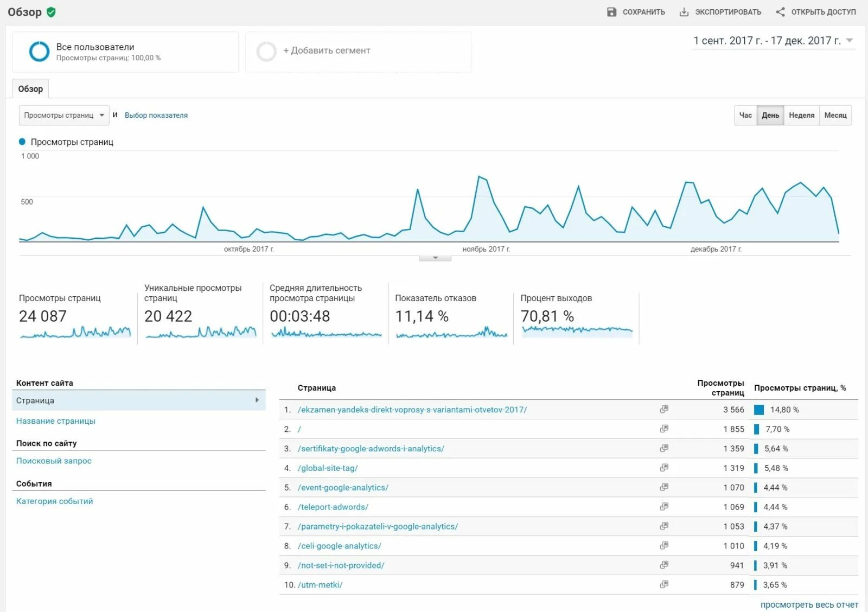This screenshot has width=868, height=612.
Task: Open /celi-google-analytics/ page link
Action: point(340,546)
